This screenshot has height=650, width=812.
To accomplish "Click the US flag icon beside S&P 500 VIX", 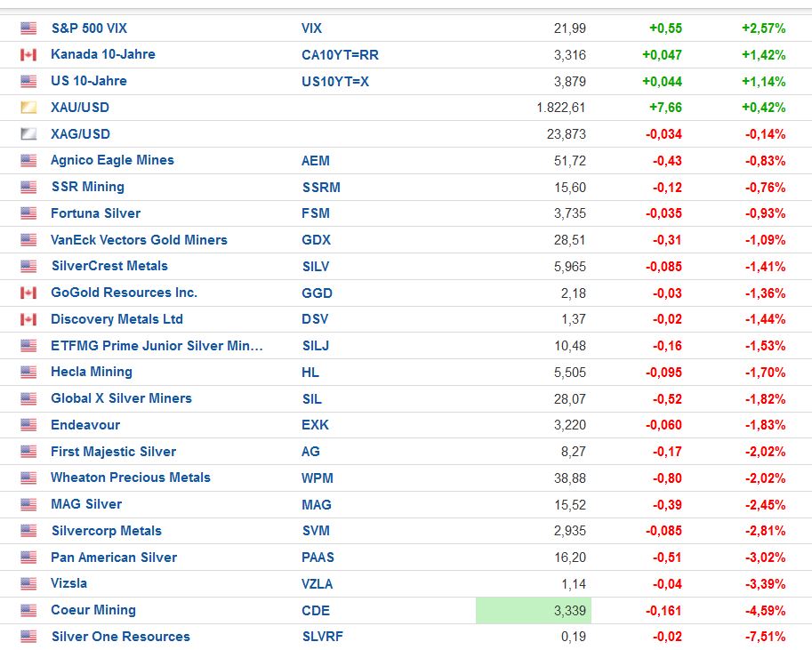I will [28, 28].
